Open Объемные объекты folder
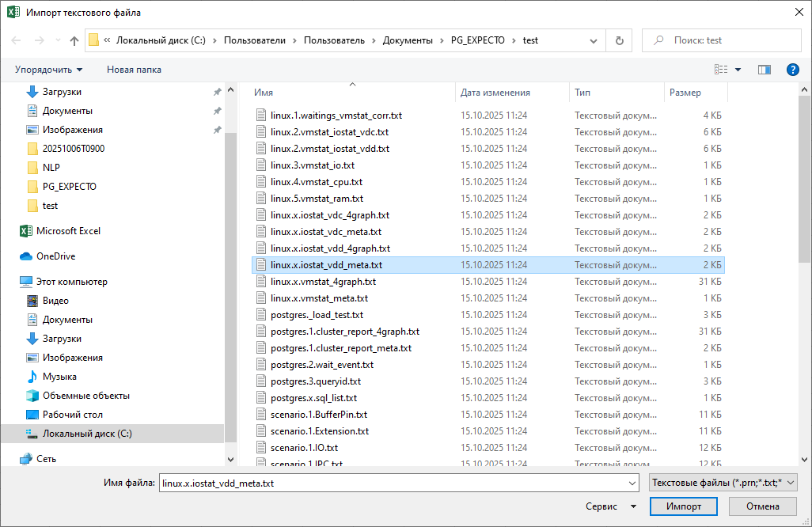 click(86, 396)
